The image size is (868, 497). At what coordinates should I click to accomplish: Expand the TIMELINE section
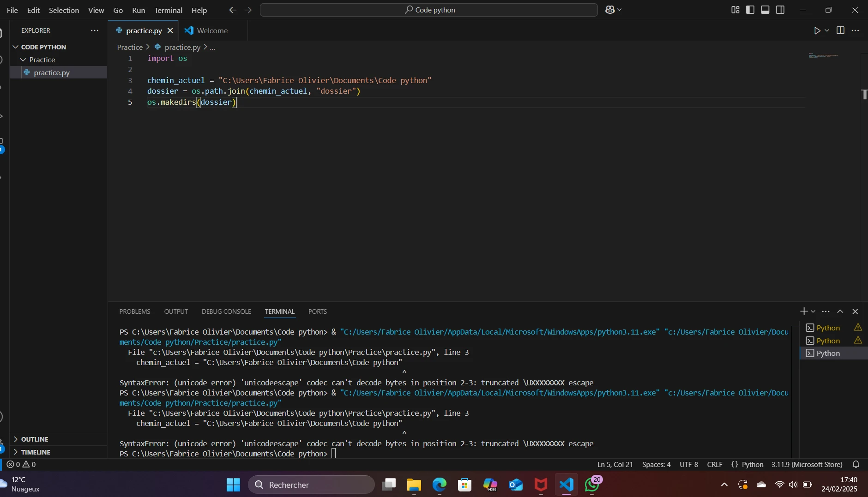pyautogui.click(x=36, y=452)
